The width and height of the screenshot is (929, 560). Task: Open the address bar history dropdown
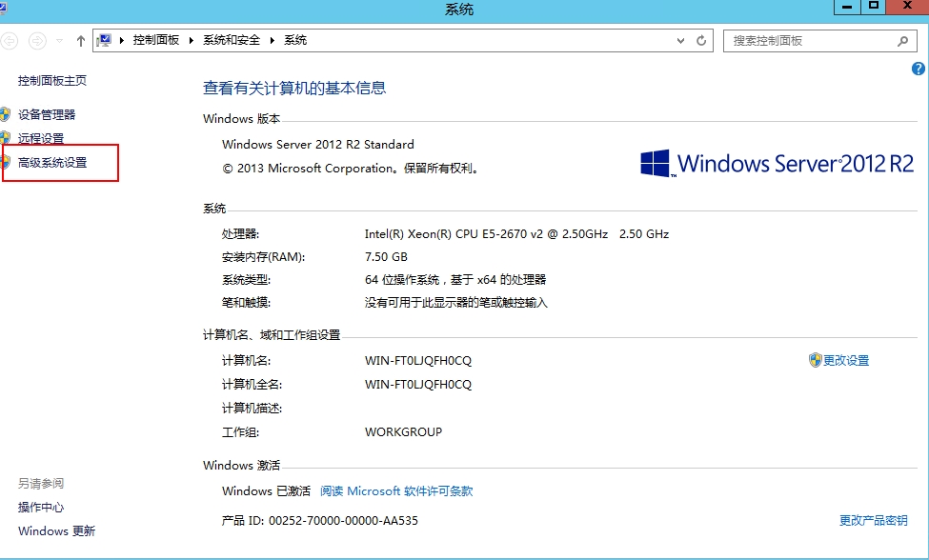click(x=678, y=40)
